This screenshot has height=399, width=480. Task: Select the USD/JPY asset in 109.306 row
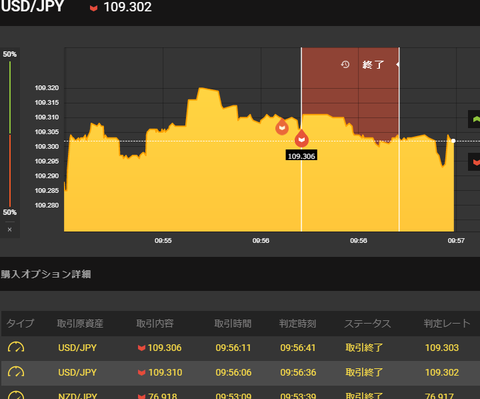[x=77, y=348]
